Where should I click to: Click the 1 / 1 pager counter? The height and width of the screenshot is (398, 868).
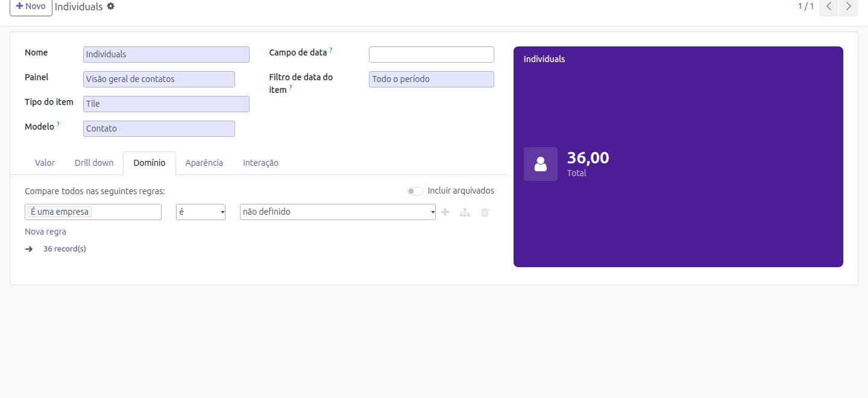807,6
